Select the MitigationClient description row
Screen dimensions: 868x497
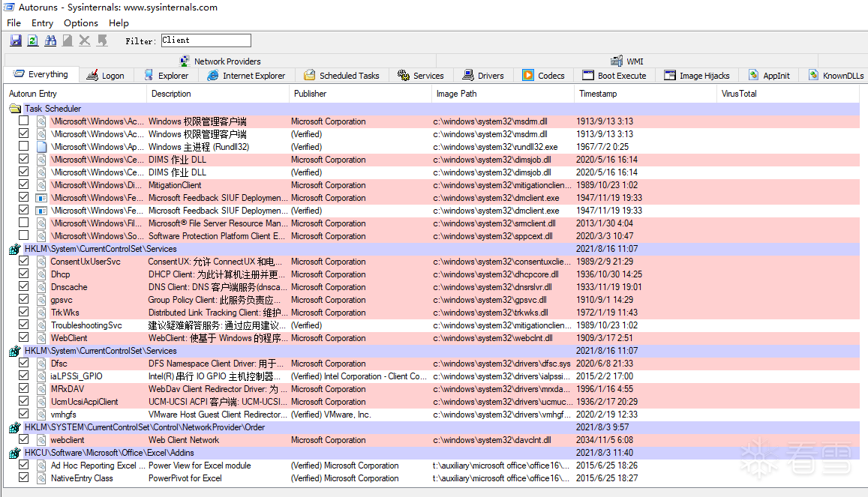pos(175,185)
